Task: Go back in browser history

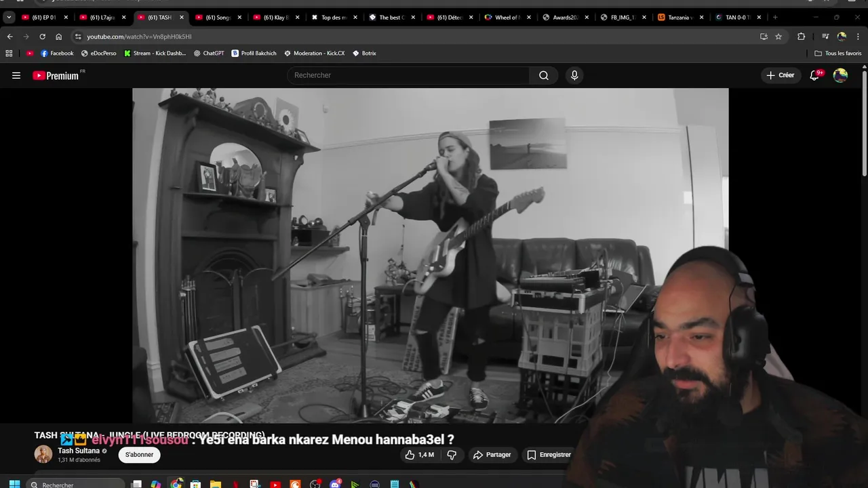Action: pyautogui.click(x=9, y=37)
